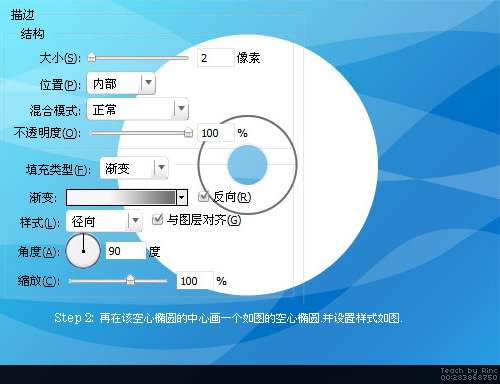Click the 结构 structure group label
Viewport: 500px width, 384px height.
tap(32, 34)
